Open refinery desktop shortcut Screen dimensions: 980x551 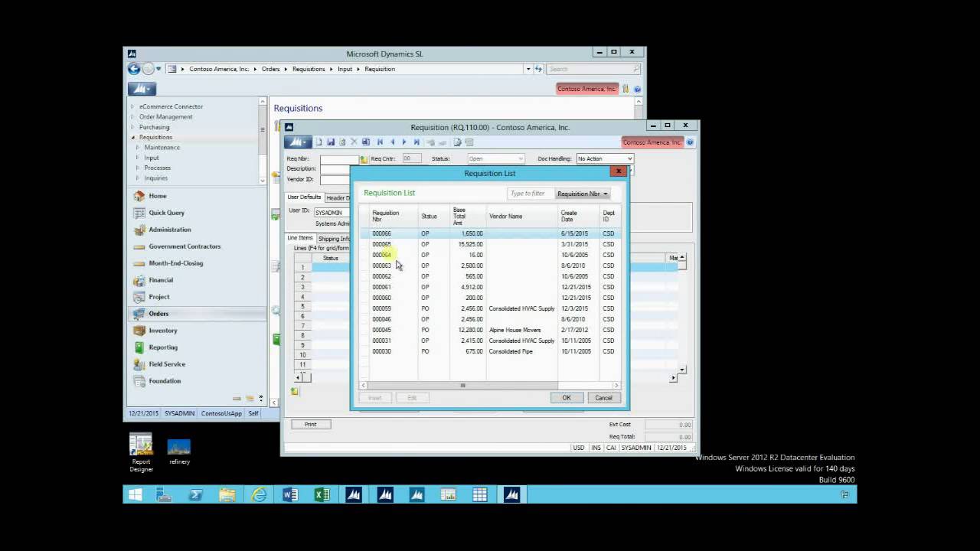pos(179,452)
